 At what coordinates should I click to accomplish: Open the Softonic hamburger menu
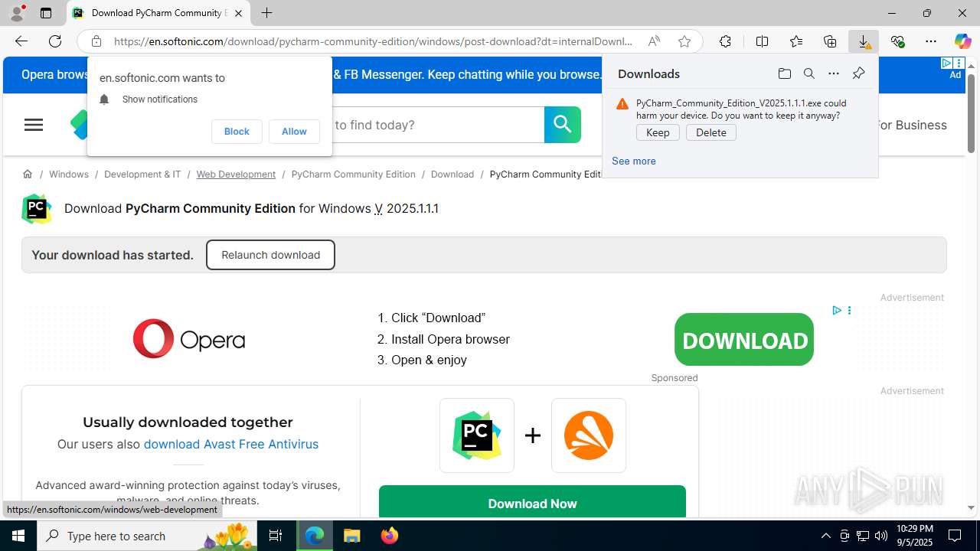[34, 125]
